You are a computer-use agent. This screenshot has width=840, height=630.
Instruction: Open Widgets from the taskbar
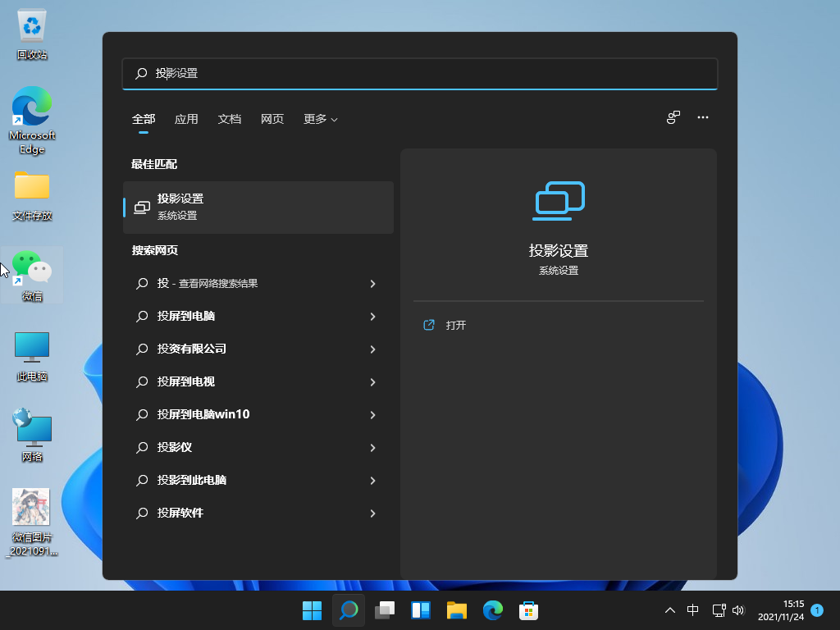[x=420, y=610]
